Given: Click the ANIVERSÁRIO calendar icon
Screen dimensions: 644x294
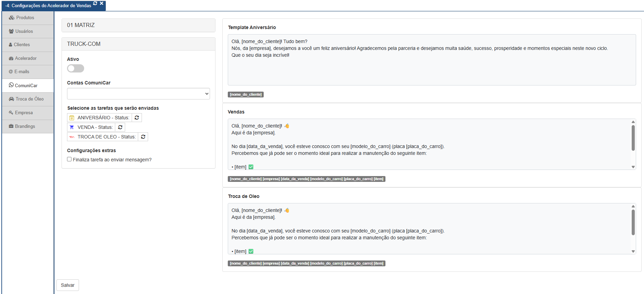Looking at the screenshot, I should coord(72,118).
